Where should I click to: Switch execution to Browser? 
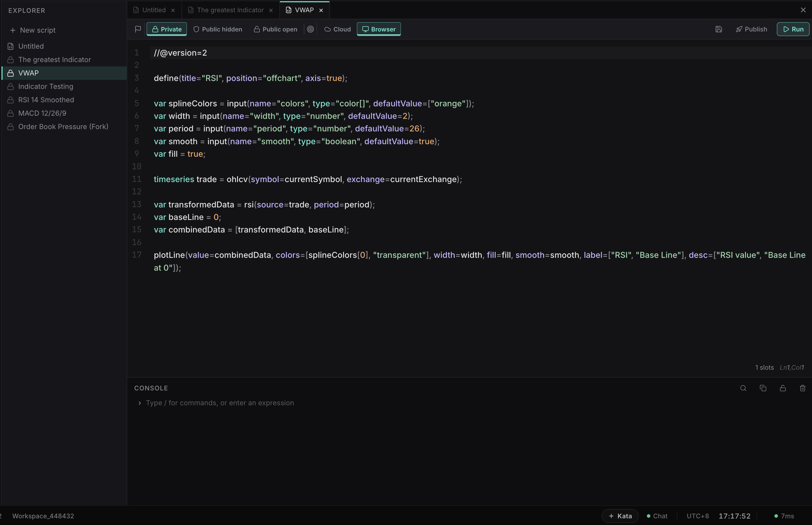(379, 29)
